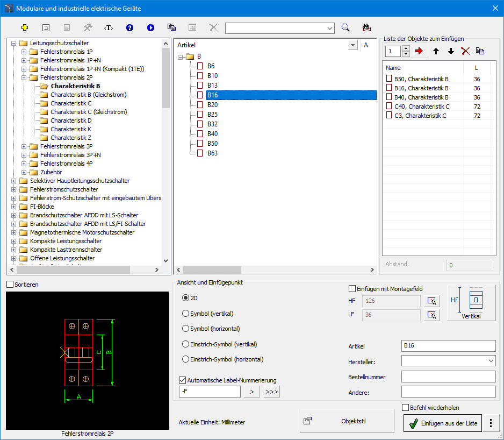Image resolution: width=504 pixels, height=440 pixels.
Task: Open the toolbar search combo box
Action: [x=329, y=28]
